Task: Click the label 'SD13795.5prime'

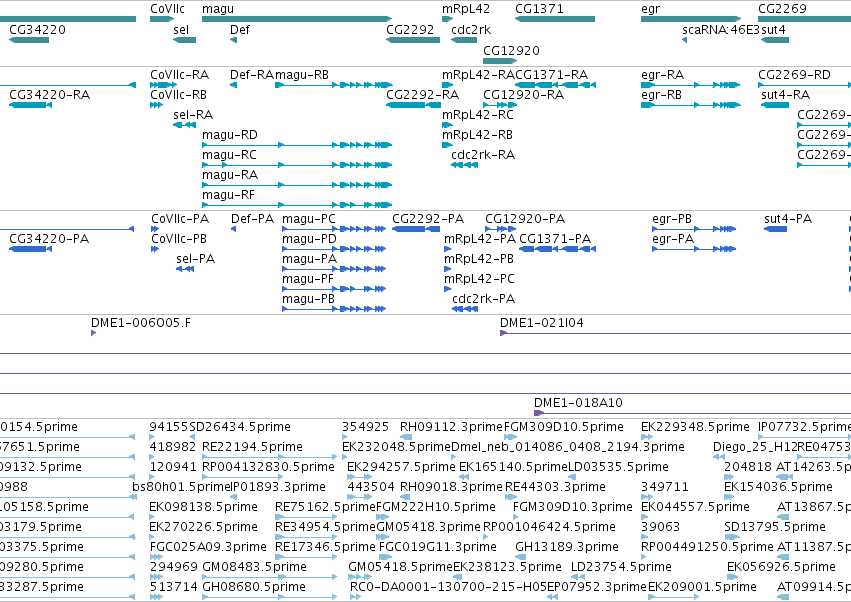Action: point(774,527)
